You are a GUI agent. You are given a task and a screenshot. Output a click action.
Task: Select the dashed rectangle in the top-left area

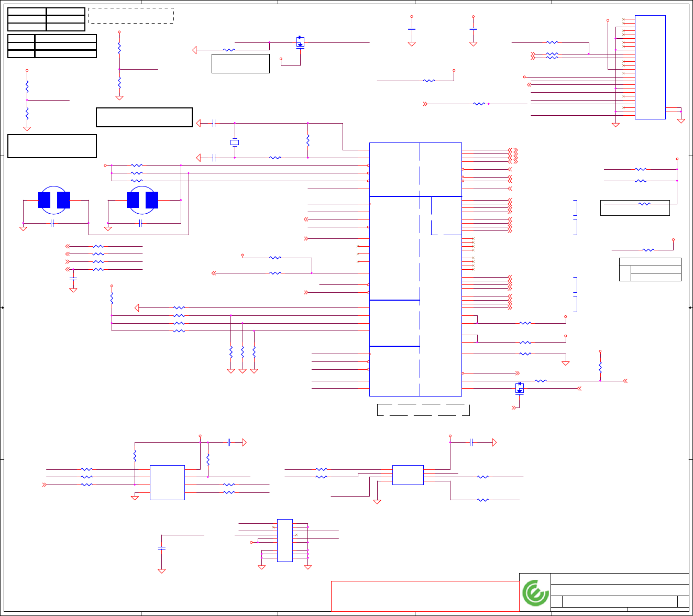tap(131, 15)
